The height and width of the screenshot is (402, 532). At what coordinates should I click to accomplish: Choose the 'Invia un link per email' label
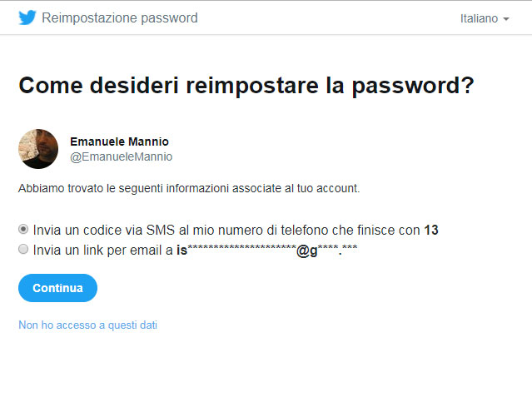[195, 250]
